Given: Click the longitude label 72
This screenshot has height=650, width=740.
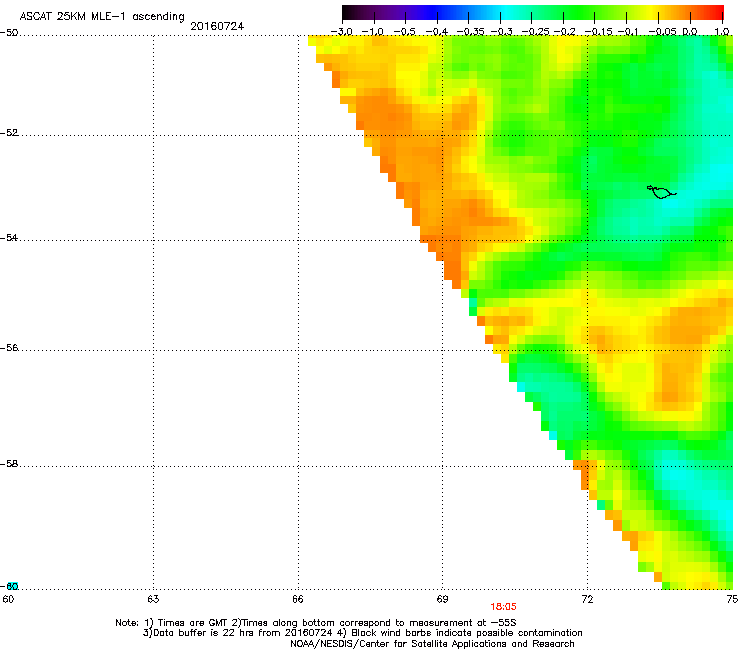Looking at the screenshot, I should (587, 599).
